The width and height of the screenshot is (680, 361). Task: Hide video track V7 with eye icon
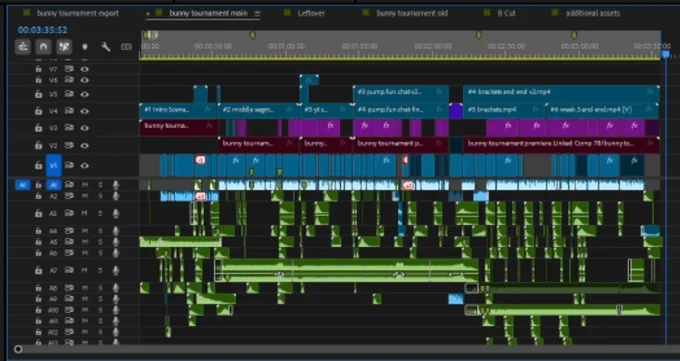point(85,69)
